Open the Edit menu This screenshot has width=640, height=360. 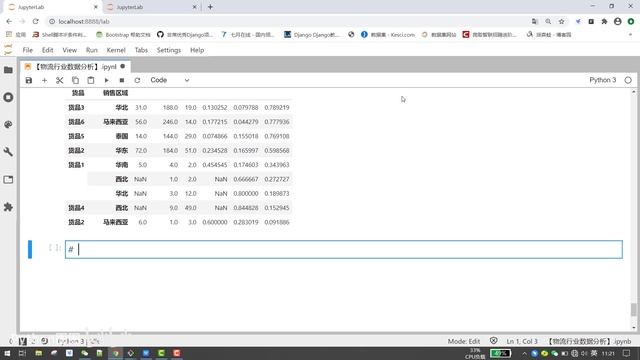pos(47,50)
